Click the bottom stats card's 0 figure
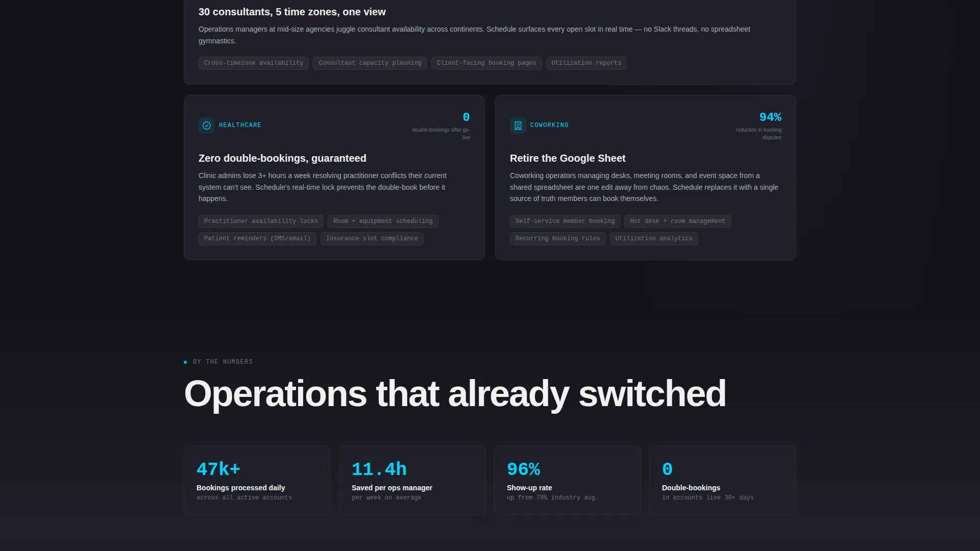The width and height of the screenshot is (980, 551). tap(667, 469)
